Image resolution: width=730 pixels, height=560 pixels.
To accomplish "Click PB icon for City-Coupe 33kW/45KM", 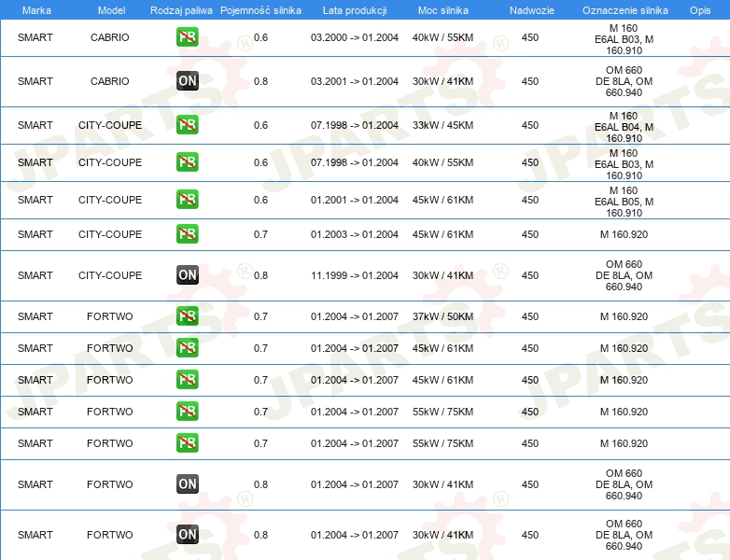I will pos(187,125).
